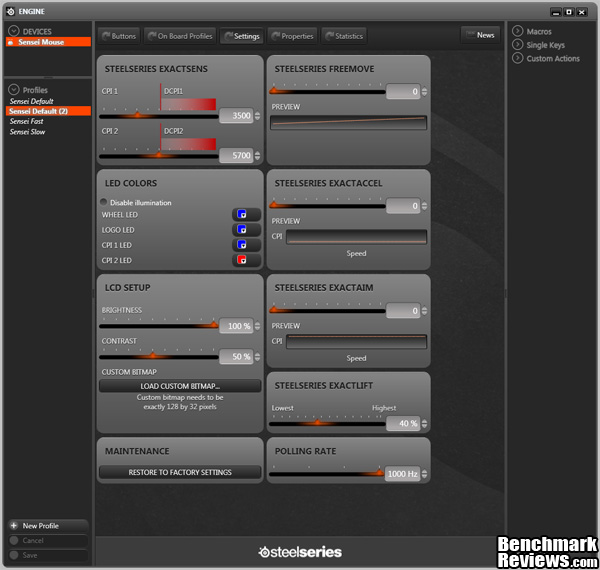The image size is (600, 570).
Task: Click the ExactAccel CPI preview graph
Action: tap(356, 237)
